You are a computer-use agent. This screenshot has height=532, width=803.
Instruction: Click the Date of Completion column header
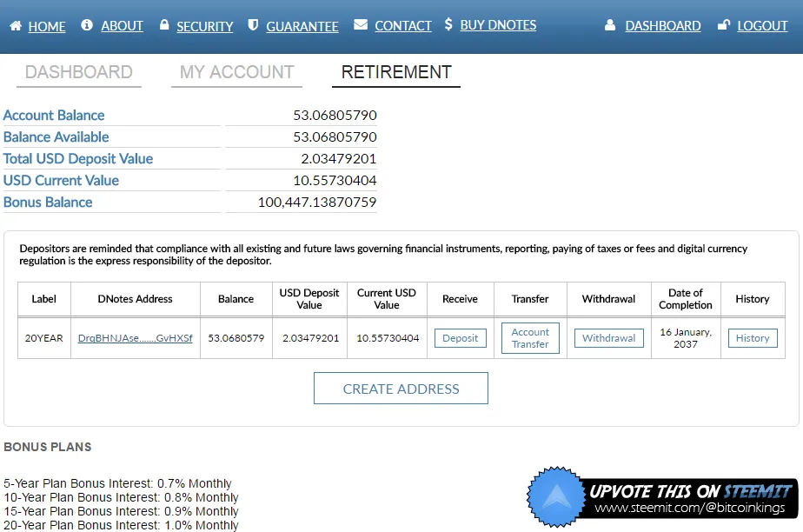686,299
